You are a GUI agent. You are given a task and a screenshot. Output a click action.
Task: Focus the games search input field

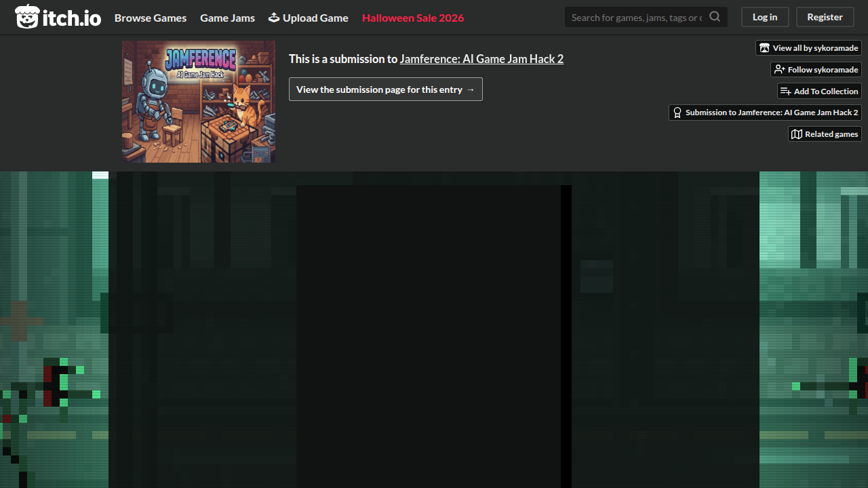point(637,17)
